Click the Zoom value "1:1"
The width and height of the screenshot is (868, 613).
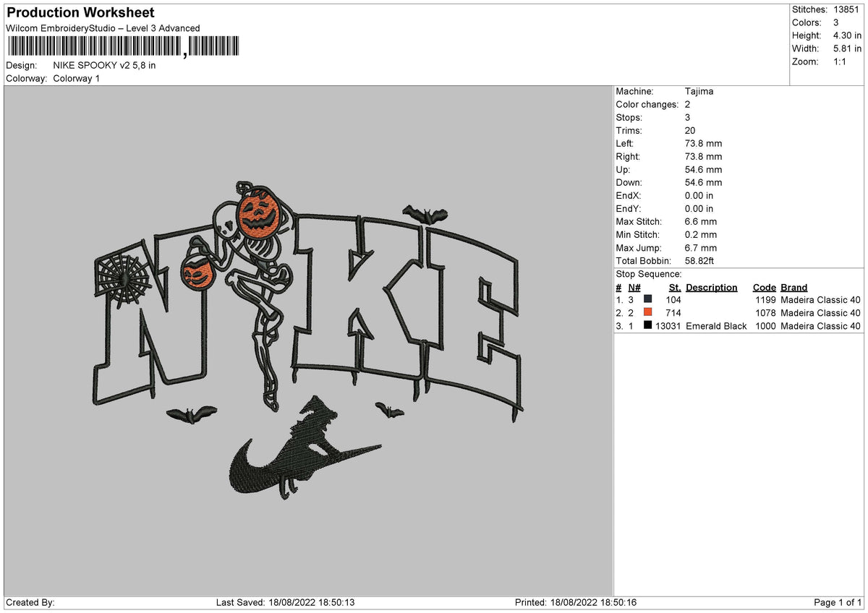coord(841,61)
